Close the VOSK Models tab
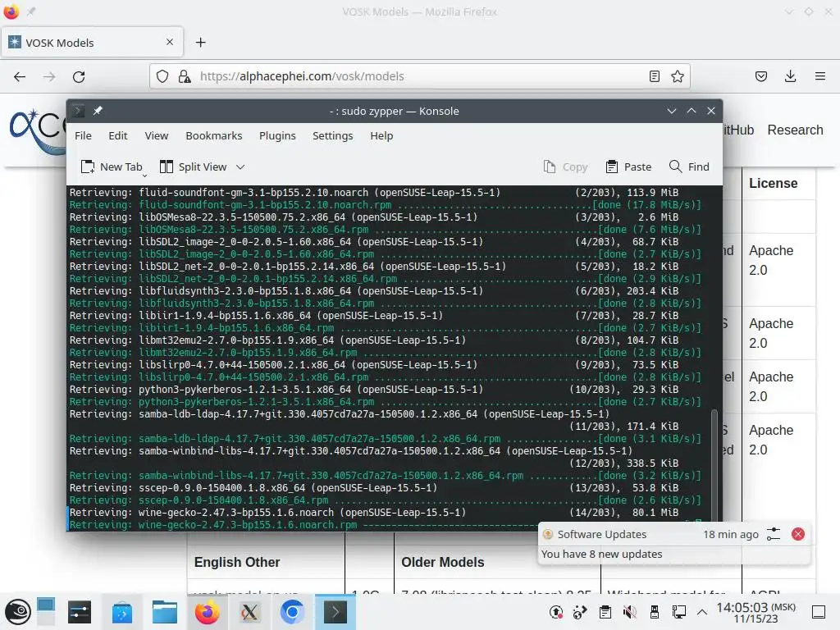 (170, 42)
